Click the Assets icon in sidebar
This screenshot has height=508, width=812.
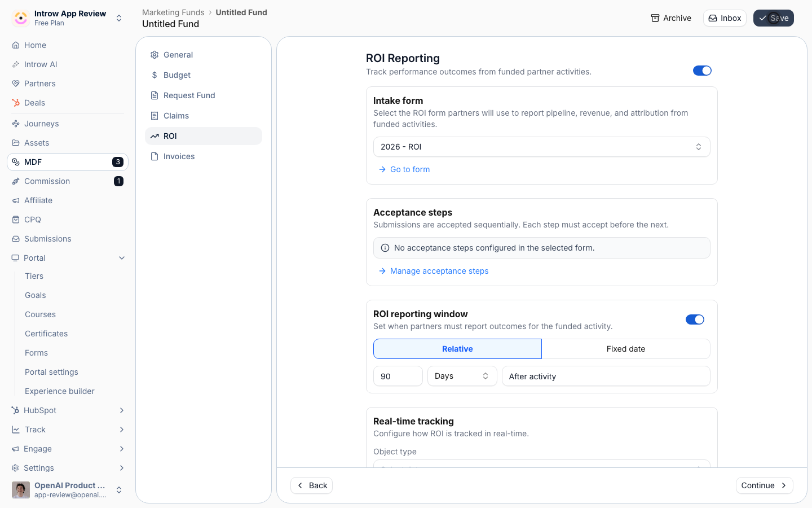tap(16, 143)
